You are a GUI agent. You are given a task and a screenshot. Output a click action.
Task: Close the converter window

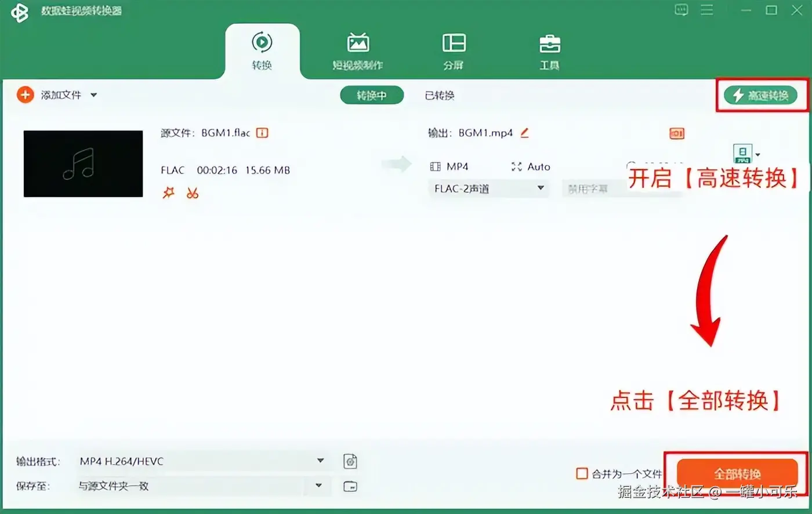coord(797,10)
